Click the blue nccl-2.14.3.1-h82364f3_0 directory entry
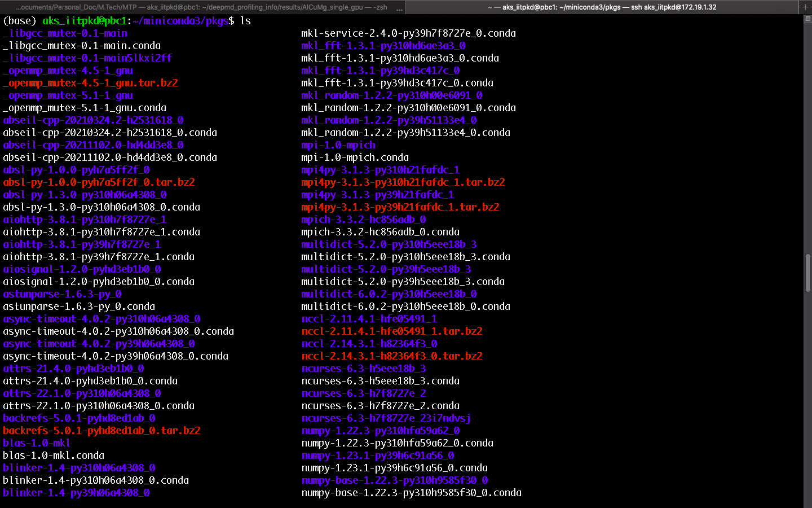Viewport: 812px width, 508px height. pos(369,344)
